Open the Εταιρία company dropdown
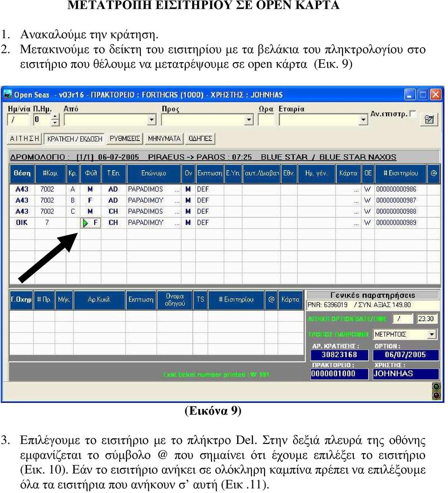 pos(363,120)
